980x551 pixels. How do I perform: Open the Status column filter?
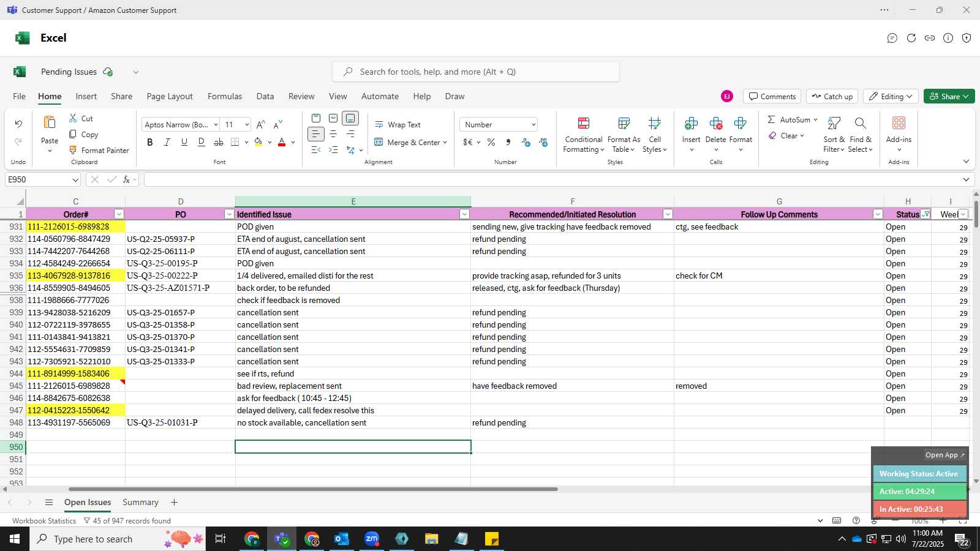925,214
